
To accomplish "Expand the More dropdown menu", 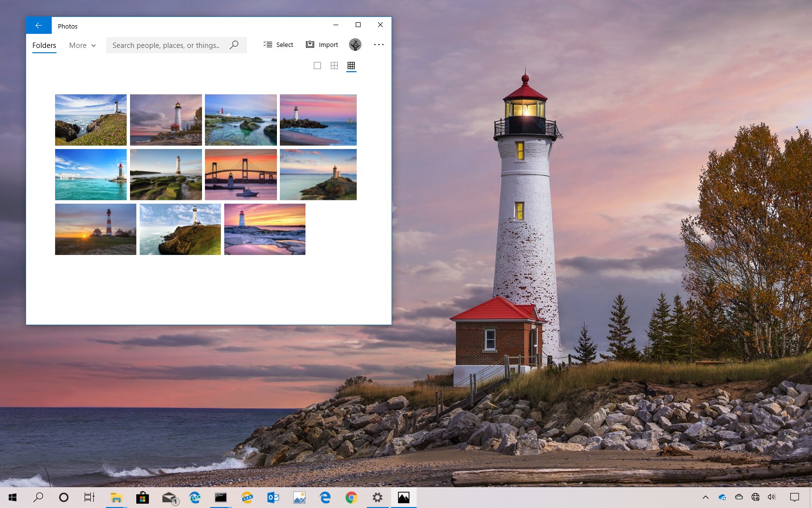I will click(83, 45).
